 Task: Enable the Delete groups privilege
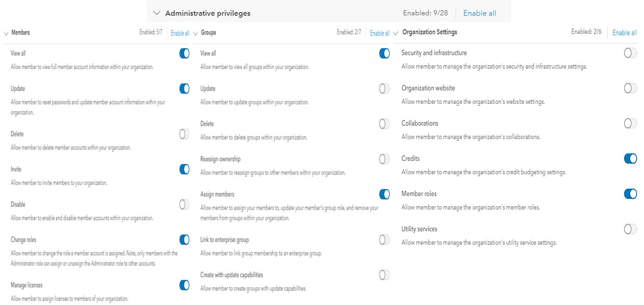384,124
